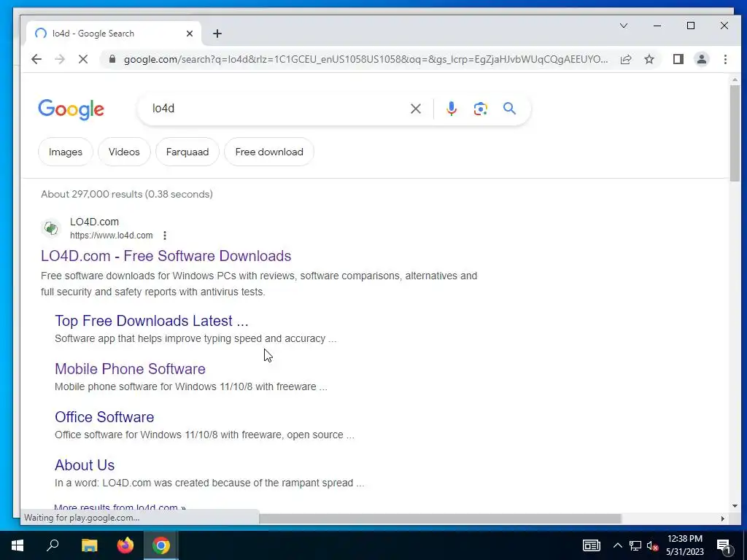Image resolution: width=747 pixels, height=560 pixels.
Task: Open About Us link
Action: [85, 464]
